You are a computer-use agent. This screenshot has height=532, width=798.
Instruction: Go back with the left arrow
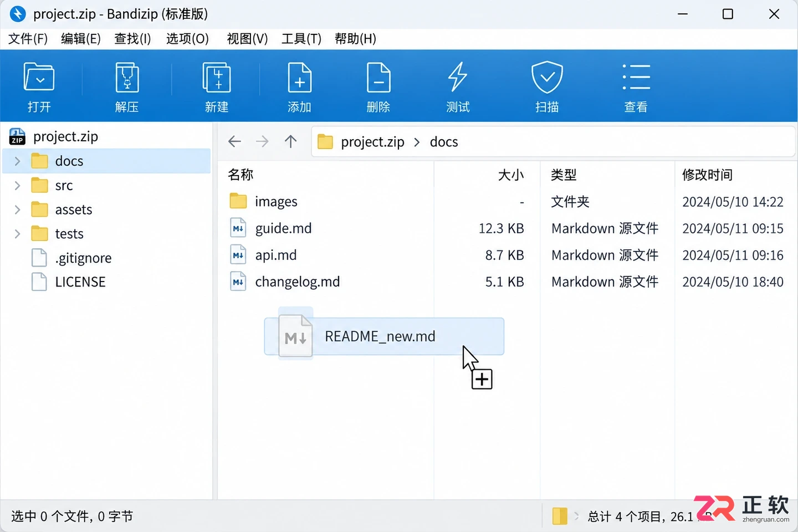point(235,142)
